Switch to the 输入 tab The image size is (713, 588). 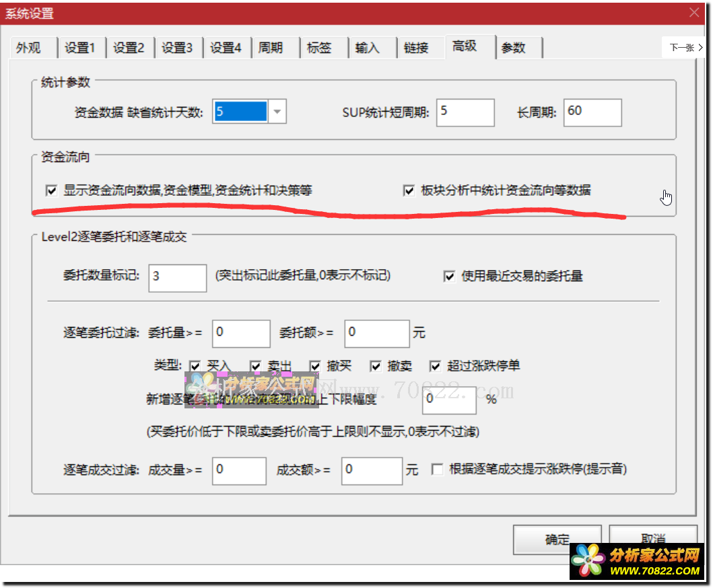[x=373, y=48]
